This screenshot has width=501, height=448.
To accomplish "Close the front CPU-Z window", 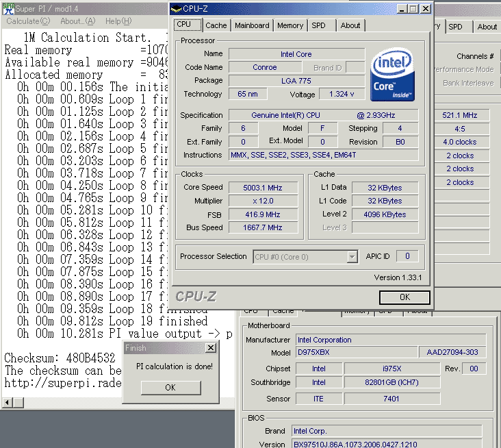I will tap(425, 9).
